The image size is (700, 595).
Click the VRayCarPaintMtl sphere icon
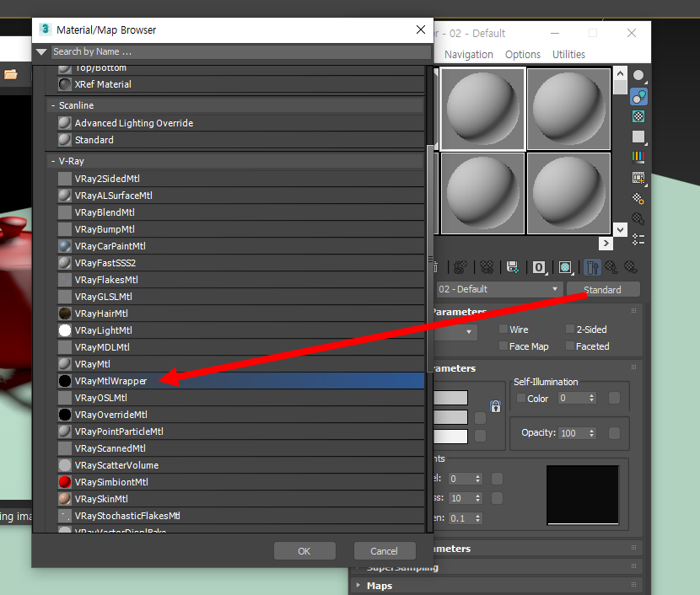pos(65,246)
